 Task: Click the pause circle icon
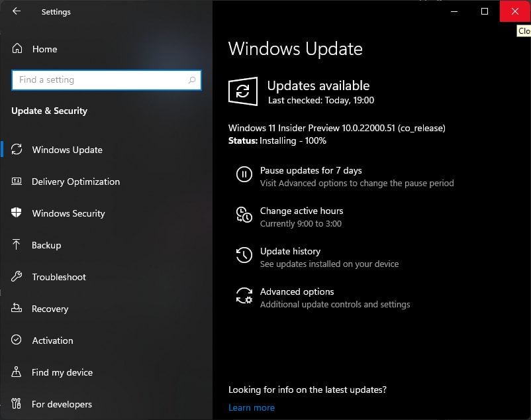click(244, 174)
